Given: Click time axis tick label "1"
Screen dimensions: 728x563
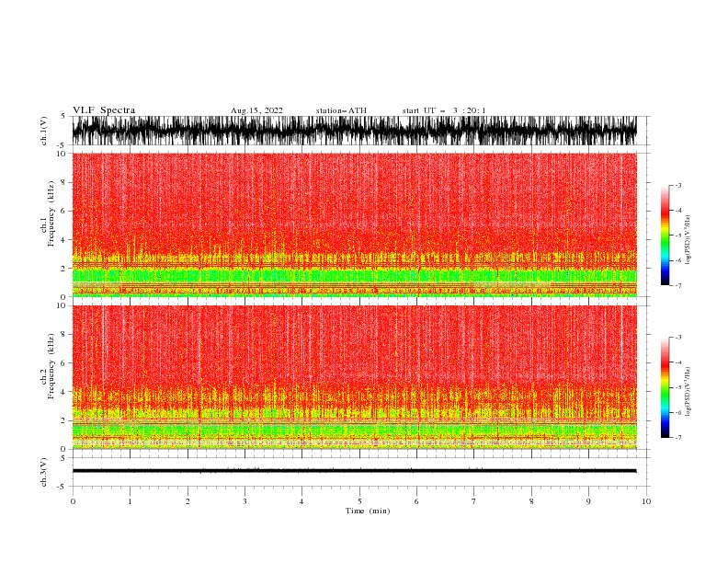Looking at the screenshot, I should tap(130, 501).
